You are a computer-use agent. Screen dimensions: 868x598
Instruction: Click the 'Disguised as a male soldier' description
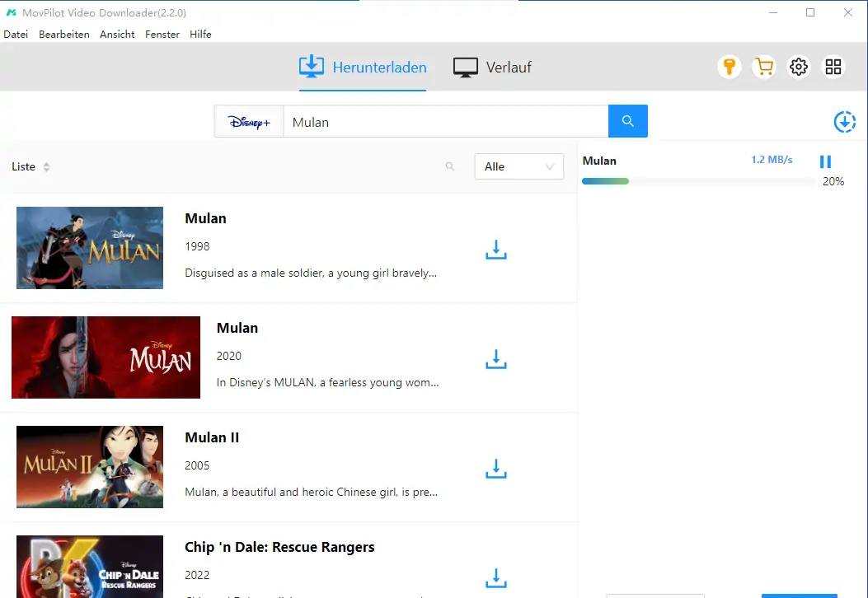(x=311, y=273)
